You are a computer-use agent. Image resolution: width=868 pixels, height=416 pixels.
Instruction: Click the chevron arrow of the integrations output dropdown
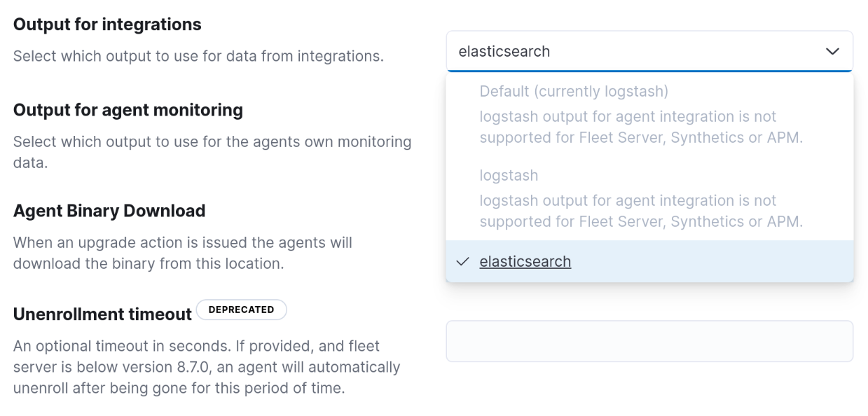pyautogui.click(x=832, y=52)
